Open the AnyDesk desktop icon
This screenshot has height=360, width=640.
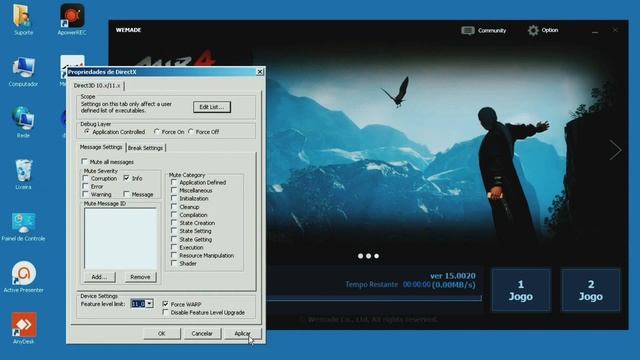point(24,328)
